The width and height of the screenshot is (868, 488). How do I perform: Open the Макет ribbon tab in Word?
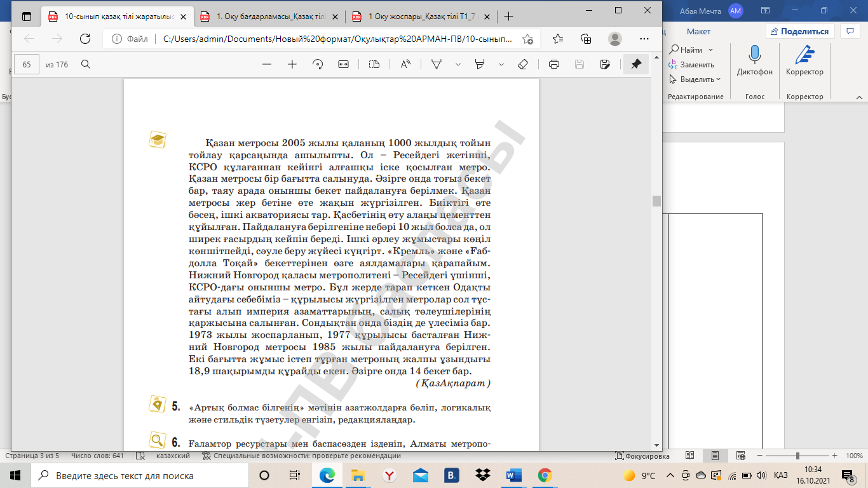coord(698,31)
